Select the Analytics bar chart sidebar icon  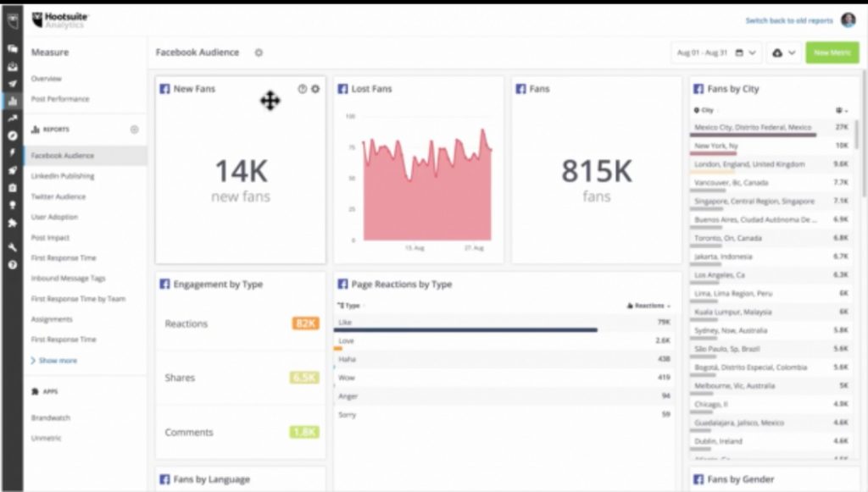(x=12, y=101)
